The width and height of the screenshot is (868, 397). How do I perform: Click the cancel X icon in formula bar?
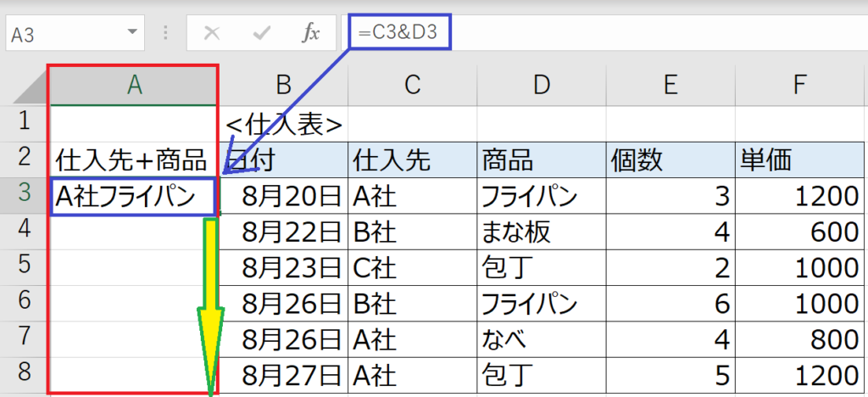[x=211, y=34]
